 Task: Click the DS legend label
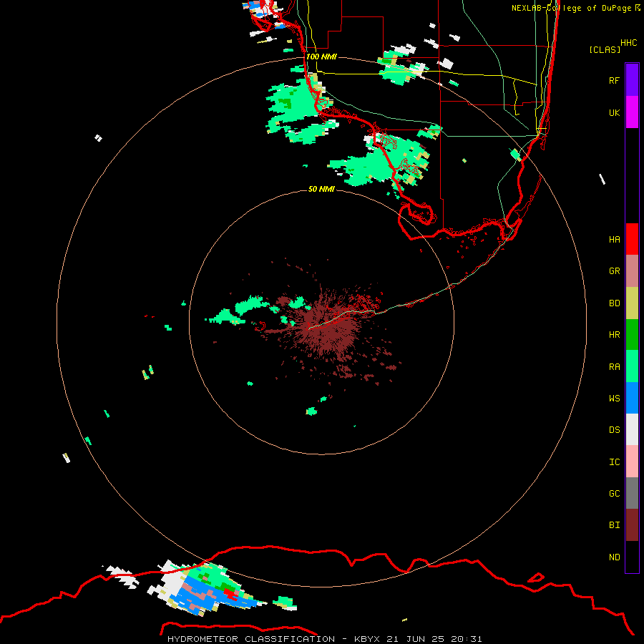tap(614, 430)
